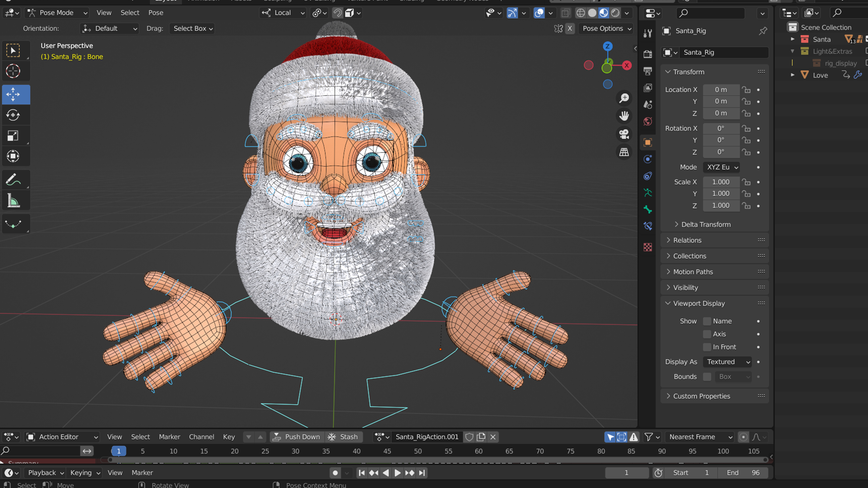
Task: Open the Pose menu
Action: point(156,13)
